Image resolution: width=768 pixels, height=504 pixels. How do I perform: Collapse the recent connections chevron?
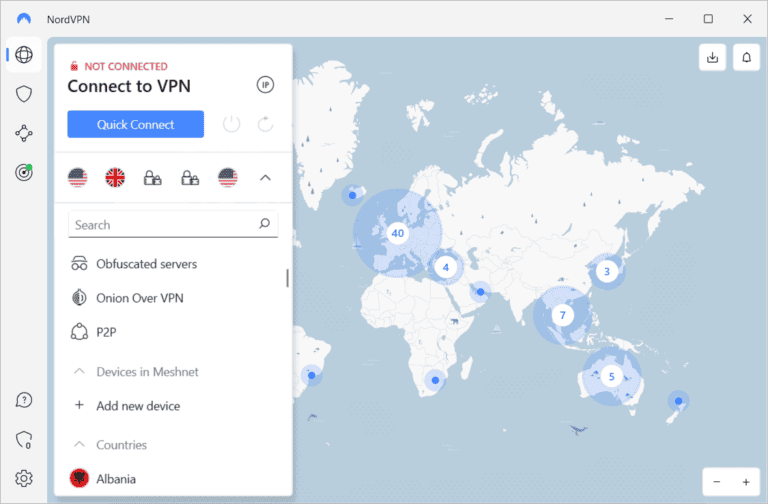(265, 177)
